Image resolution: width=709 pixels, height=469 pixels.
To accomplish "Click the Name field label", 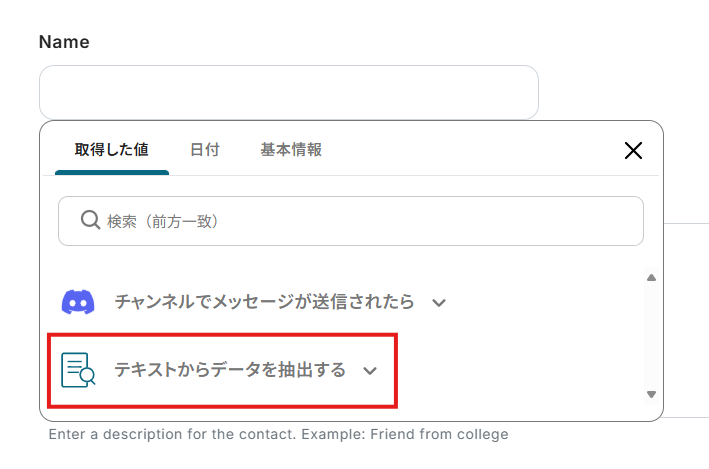I will point(64,42).
